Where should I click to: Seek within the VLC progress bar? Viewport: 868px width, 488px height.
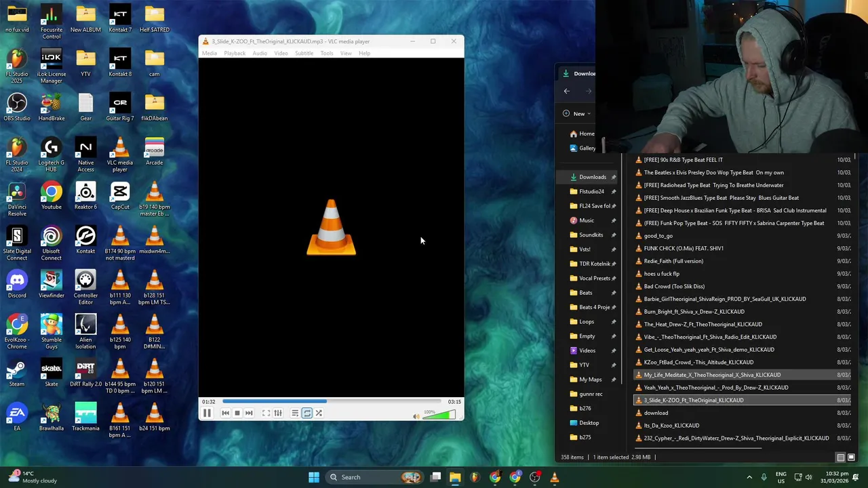tap(331, 401)
